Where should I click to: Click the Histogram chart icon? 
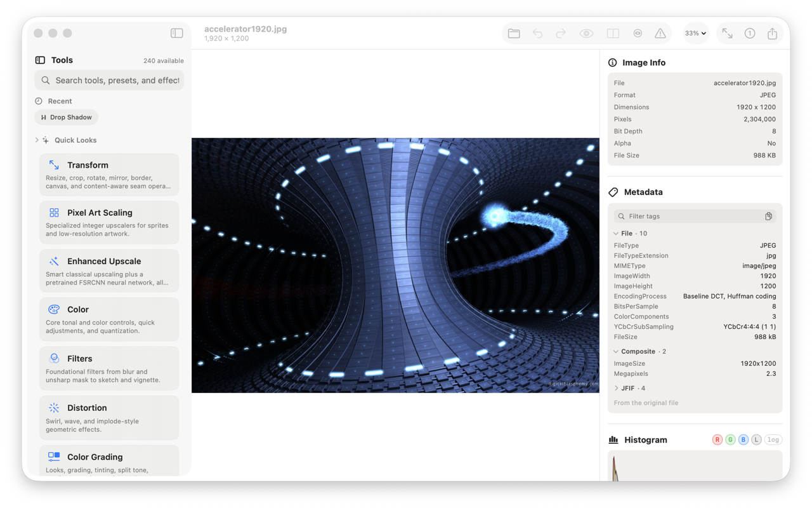tap(613, 440)
